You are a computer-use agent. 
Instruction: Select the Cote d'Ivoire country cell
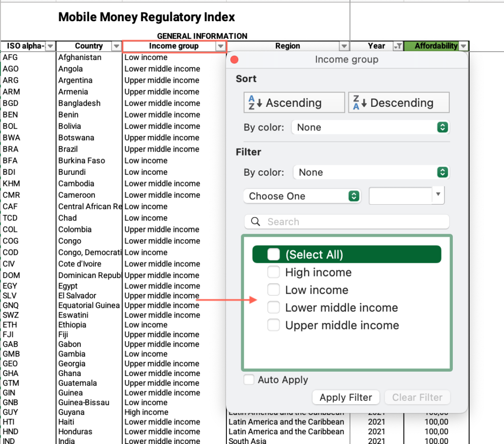coord(89,264)
